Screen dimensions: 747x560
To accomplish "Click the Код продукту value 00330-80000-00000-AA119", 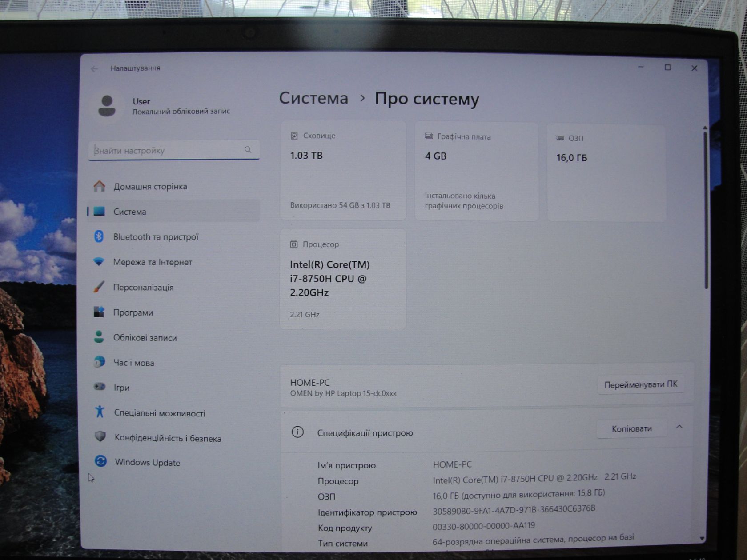I will 484,526.
